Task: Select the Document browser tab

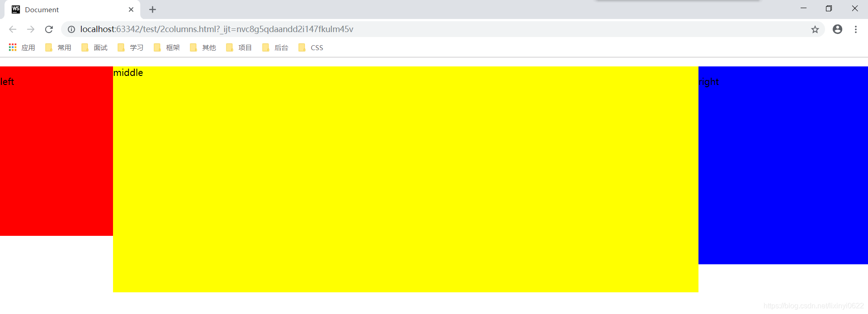Action: 72,9
